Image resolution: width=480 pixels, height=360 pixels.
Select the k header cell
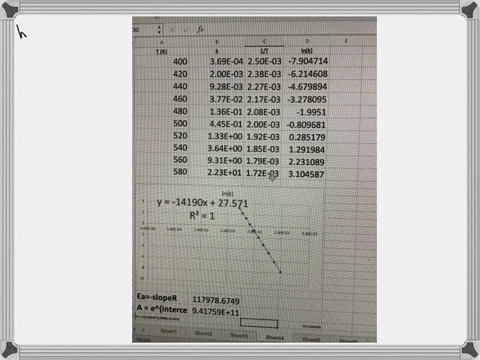(217, 51)
